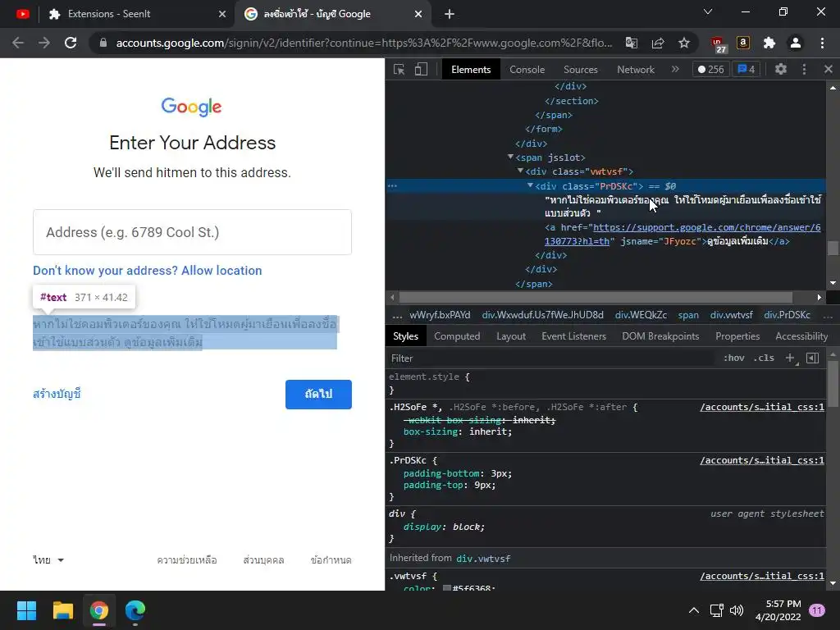Click the blue ถัดไป button

pos(318,395)
